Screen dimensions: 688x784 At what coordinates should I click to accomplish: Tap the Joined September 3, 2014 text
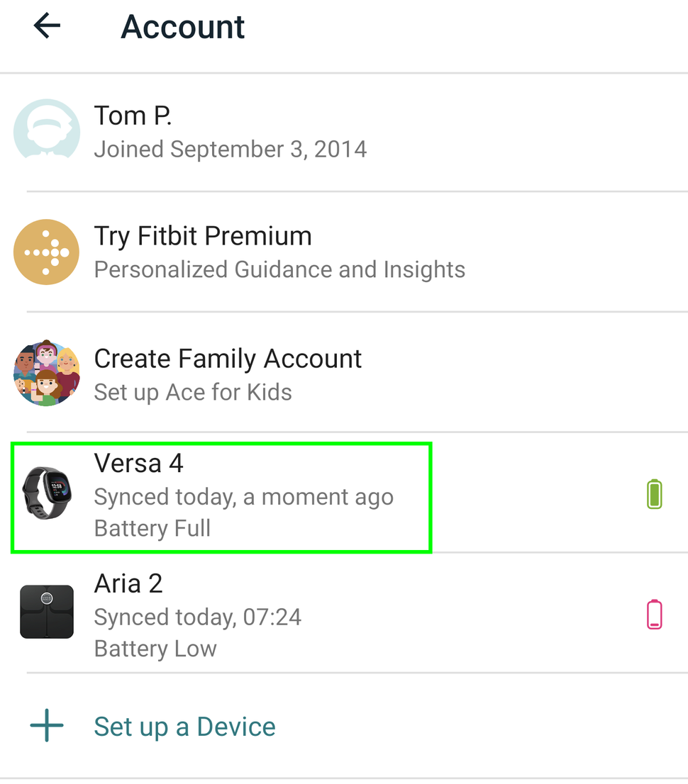230,149
